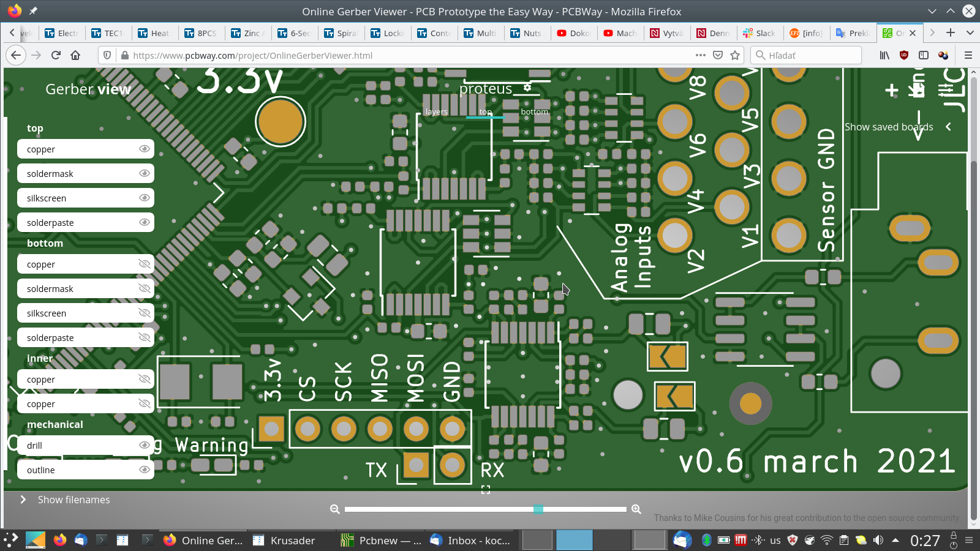Viewport: 980px width, 551px height.
Task: Switch to the Spiral browser tab
Action: point(341,33)
